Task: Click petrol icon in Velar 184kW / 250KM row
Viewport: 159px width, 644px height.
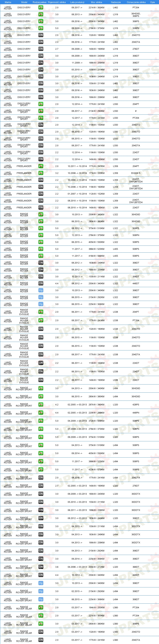Action: pos(41,607)
